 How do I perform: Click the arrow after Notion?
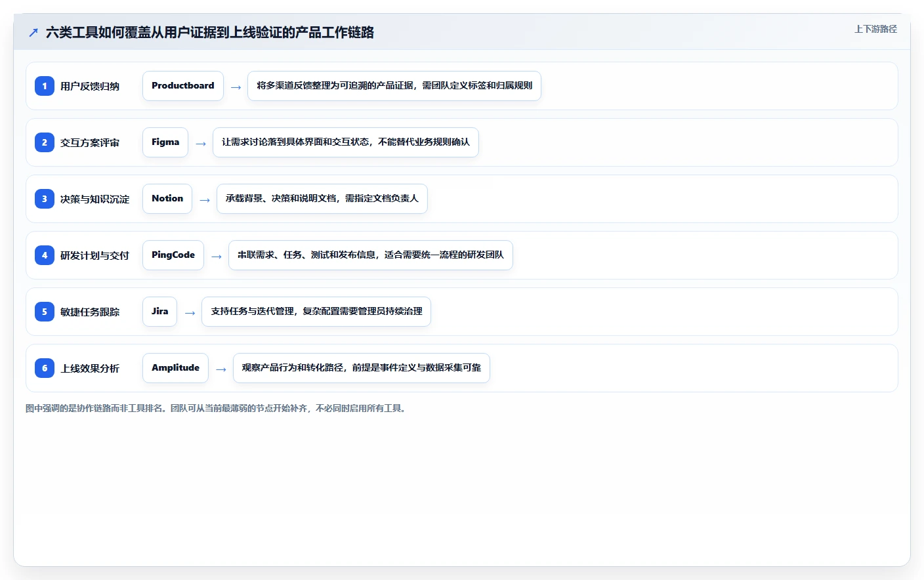click(205, 200)
